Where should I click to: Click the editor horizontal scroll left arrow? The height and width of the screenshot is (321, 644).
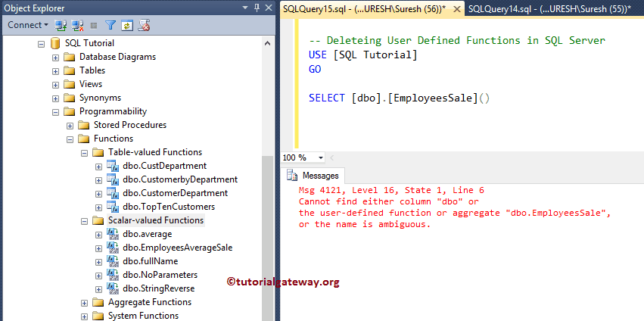tap(331, 157)
